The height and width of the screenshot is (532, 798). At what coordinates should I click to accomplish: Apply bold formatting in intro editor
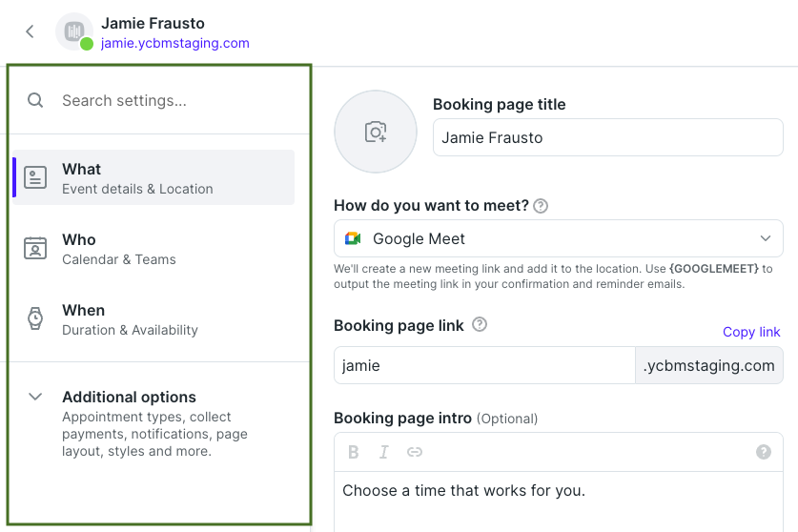click(x=353, y=452)
